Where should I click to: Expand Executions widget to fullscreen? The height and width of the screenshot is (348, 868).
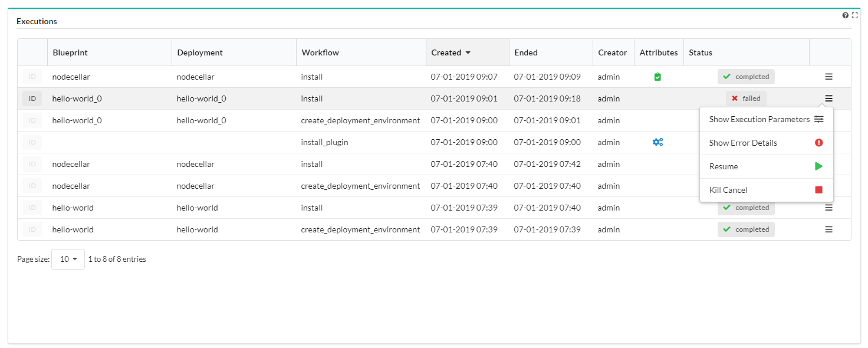coord(855,15)
